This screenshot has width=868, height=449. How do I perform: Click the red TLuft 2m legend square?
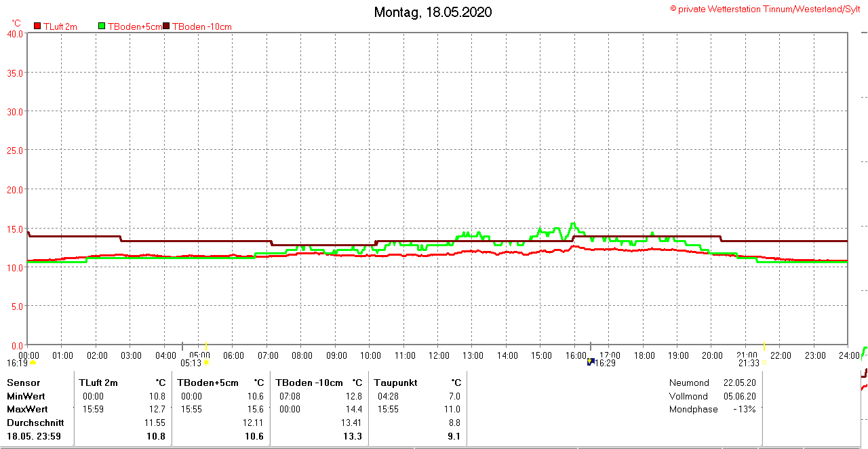37,26
